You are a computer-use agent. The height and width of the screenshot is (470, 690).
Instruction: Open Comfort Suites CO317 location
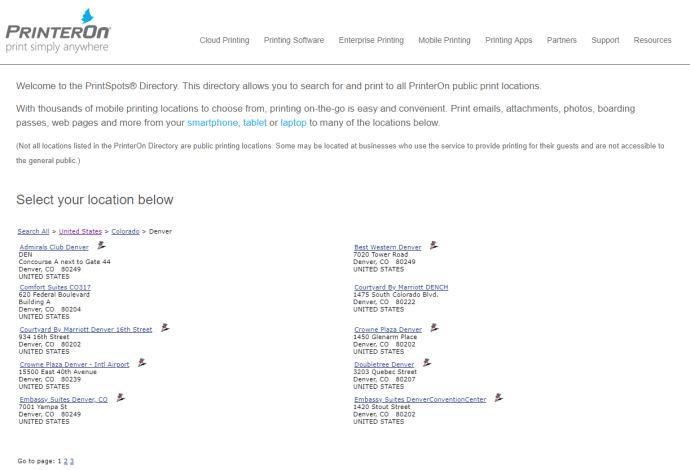point(55,287)
